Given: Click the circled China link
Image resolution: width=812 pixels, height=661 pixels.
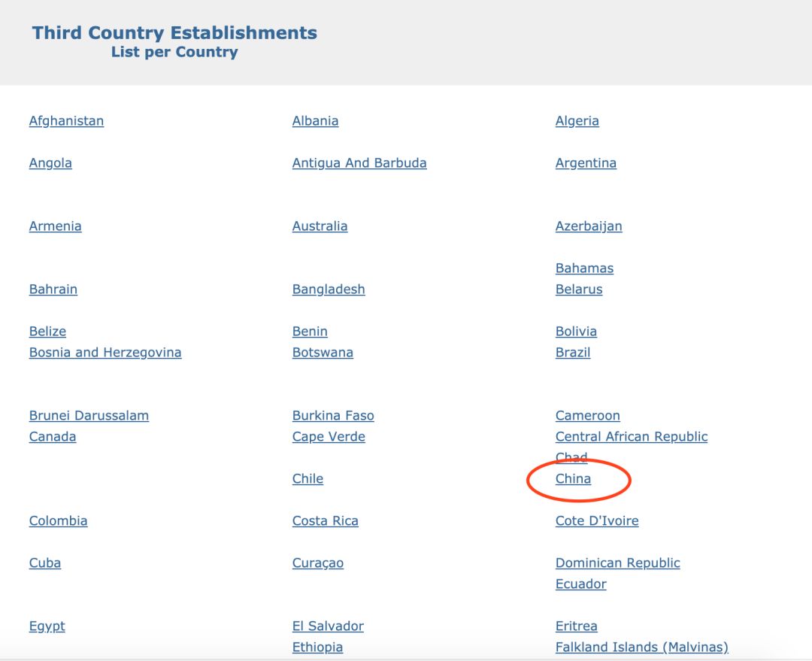Looking at the screenshot, I should 573,479.
